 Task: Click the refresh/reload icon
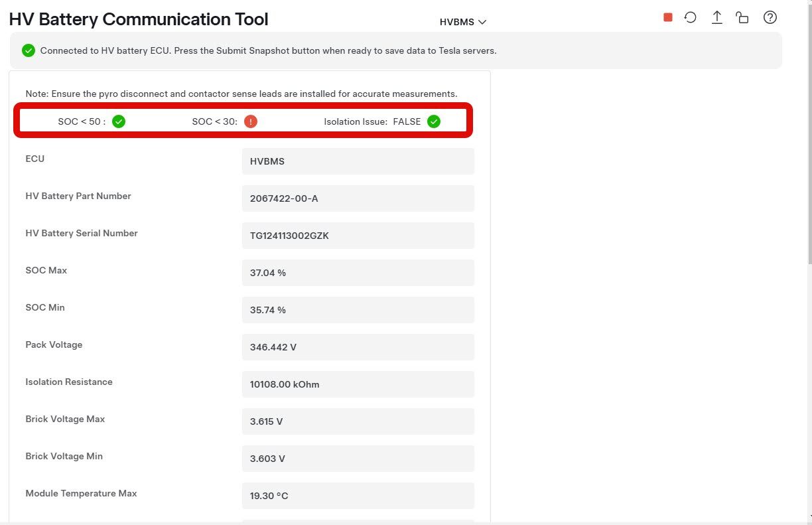(691, 18)
